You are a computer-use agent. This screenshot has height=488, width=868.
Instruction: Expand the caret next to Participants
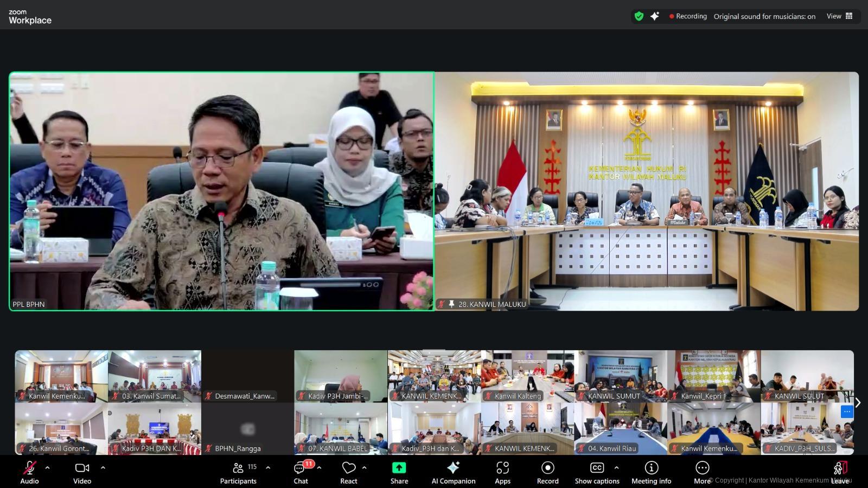click(x=268, y=467)
